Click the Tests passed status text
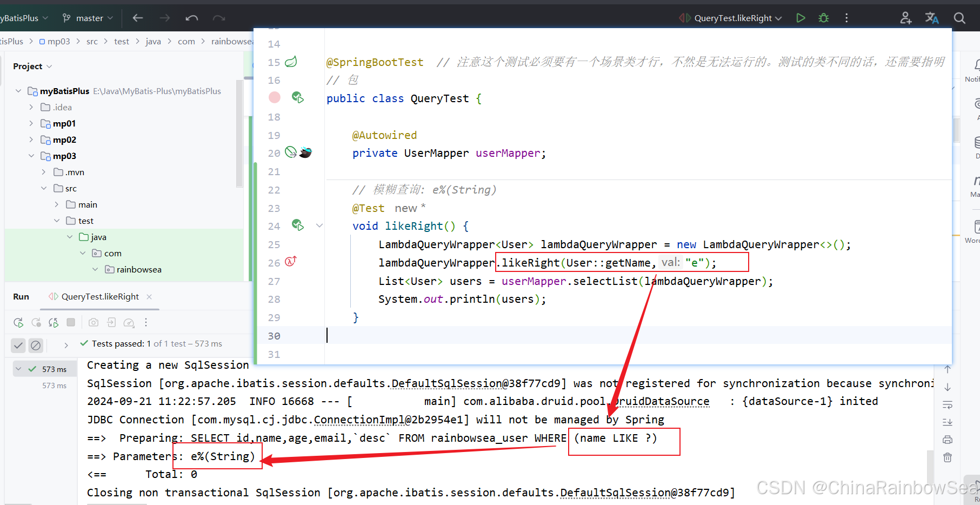 pyautogui.click(x=157, y=343)
